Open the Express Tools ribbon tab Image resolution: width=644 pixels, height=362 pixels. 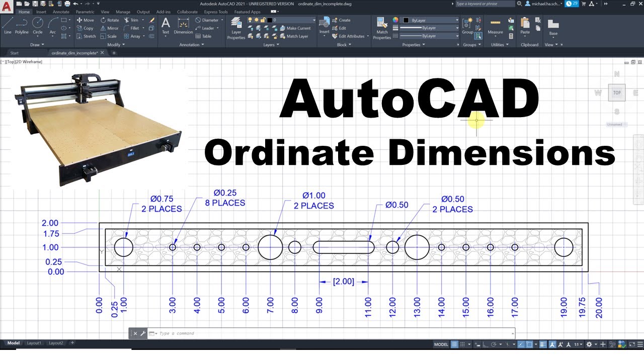[216, 12]
